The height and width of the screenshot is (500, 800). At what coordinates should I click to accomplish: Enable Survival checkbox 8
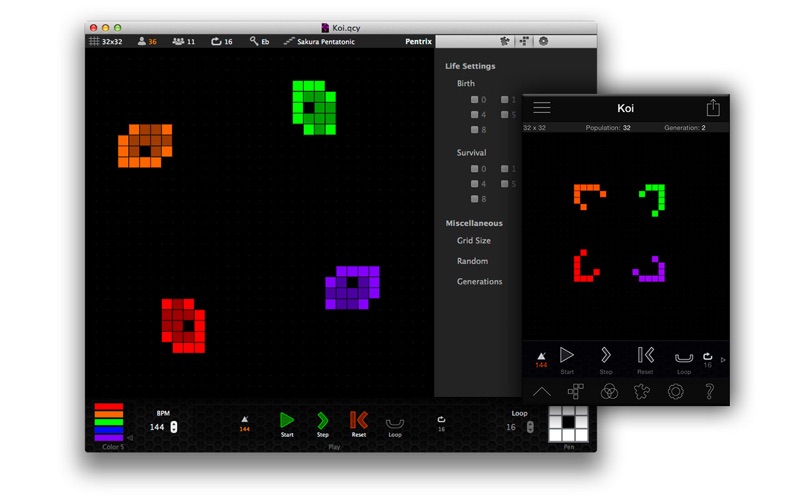pyautogui.click(x=474, y=199)
